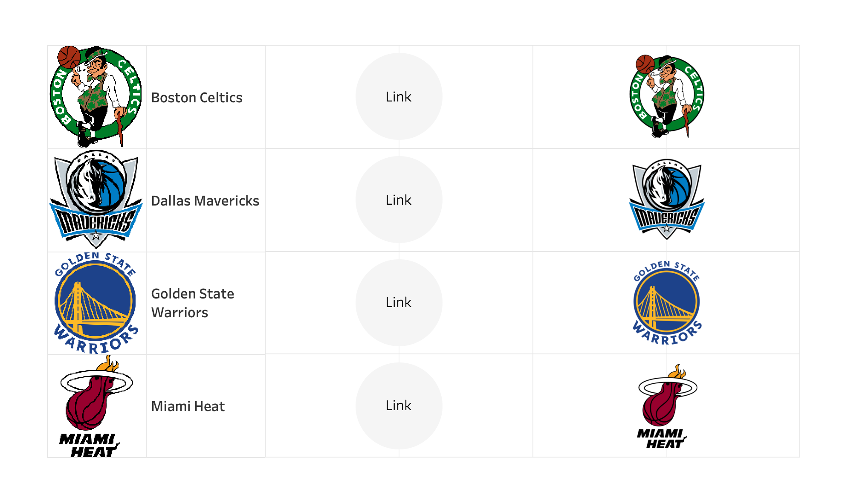This screenshot has height=504, width=845.
Task: Follow the circular link in the Mavericks row
Action: point(399,200)
